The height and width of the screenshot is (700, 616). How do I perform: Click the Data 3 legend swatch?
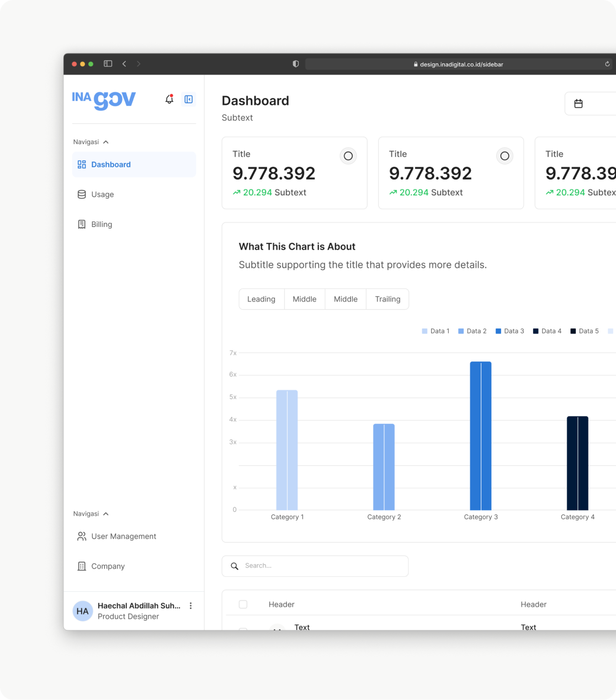498,331
